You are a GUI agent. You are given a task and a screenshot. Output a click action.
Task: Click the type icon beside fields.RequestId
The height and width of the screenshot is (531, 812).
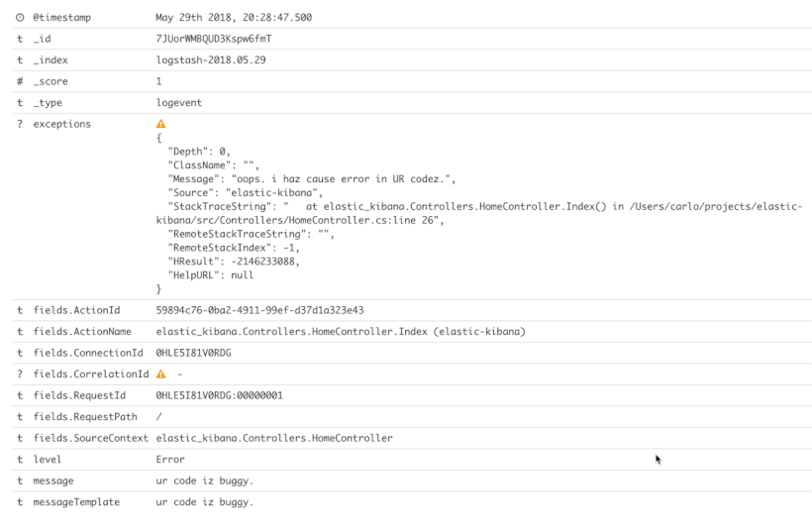20,395
